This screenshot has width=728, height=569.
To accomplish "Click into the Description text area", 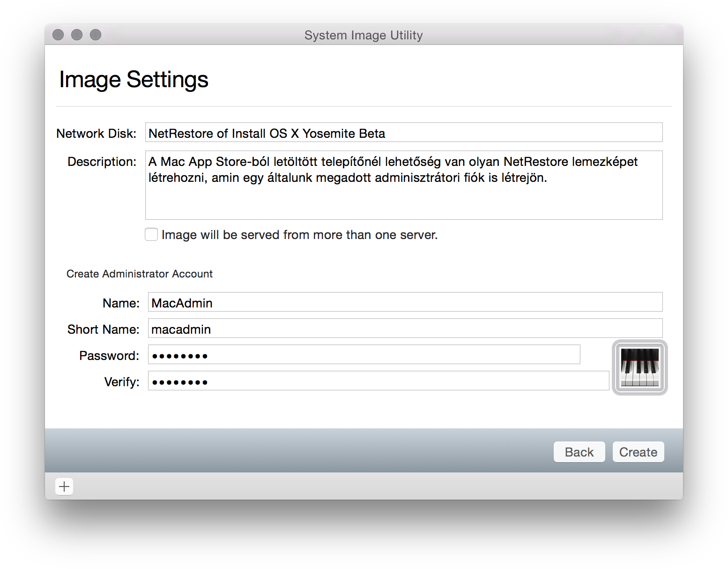I will (x=404, y=185).
